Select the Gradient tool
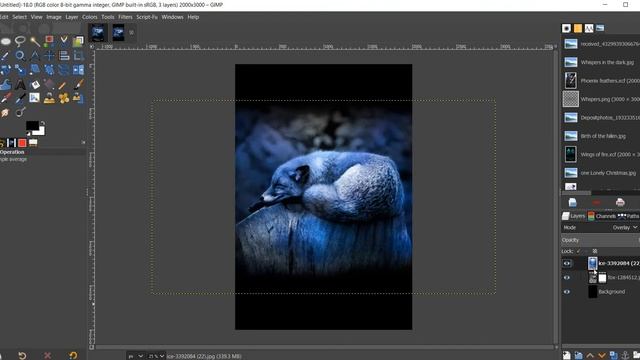 (49, 84)
